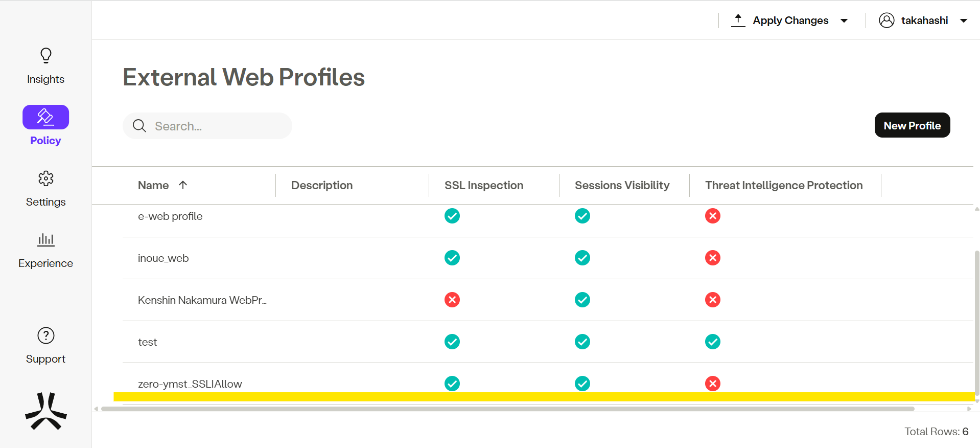This screenshot has height=448, width=980.
Task: Click the SSL Inspection column header
Action: click(483, 185)
